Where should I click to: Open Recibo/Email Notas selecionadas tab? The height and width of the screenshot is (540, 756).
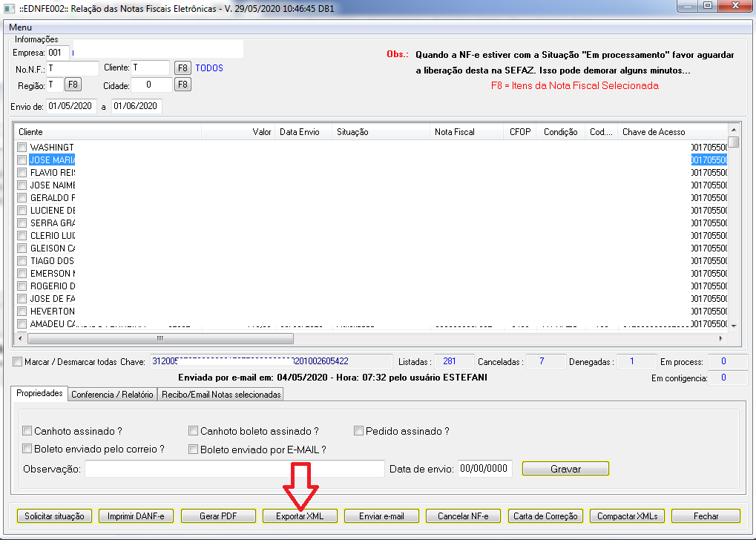coord(221,395)
